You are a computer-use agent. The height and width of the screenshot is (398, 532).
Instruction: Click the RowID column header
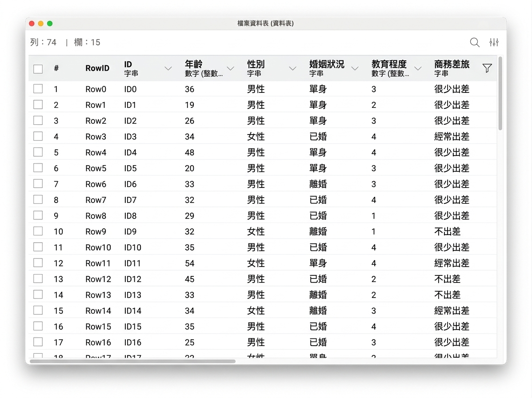[97, 68]
